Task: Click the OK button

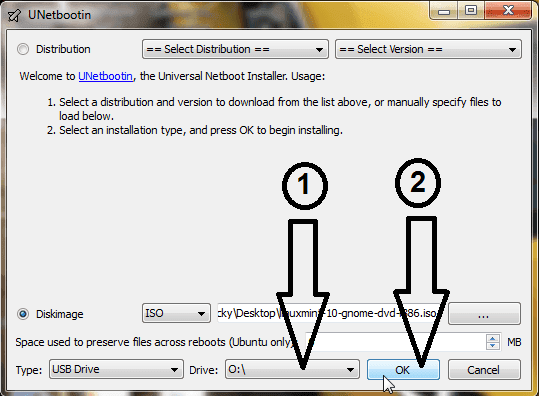Action: (403, 369)
